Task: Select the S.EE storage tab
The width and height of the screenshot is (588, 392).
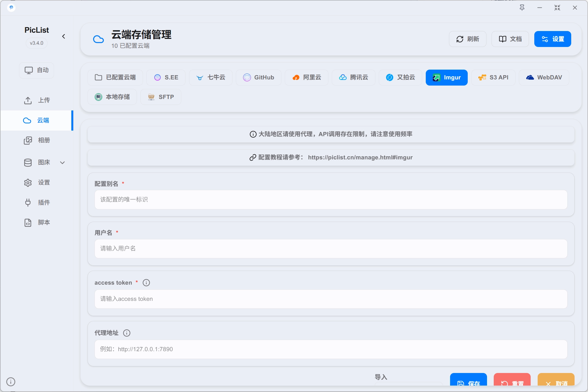Action: click(166, 77)
